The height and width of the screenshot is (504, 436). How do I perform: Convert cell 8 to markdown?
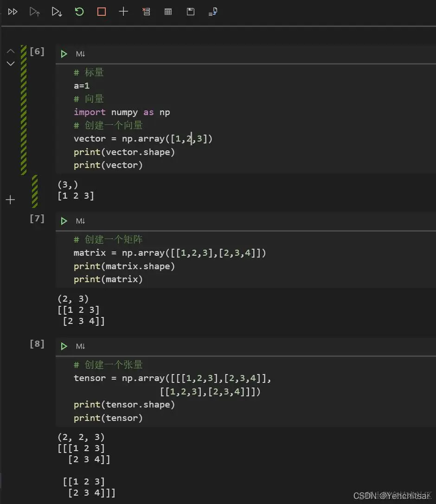[80, 347]
